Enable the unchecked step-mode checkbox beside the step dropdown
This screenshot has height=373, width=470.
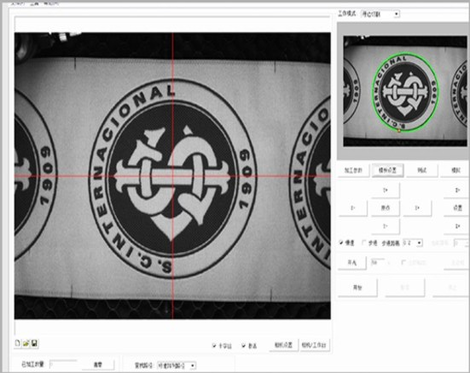click(364, 243)
